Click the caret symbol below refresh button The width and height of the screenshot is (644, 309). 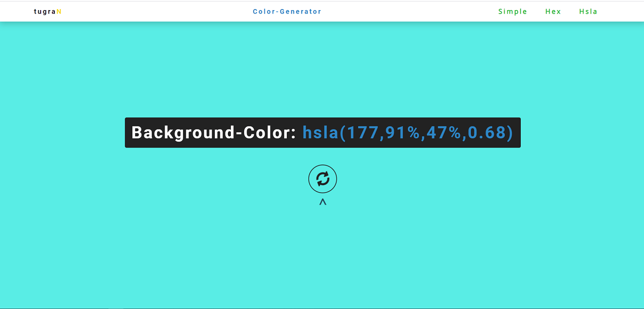(x=323, y=202)
